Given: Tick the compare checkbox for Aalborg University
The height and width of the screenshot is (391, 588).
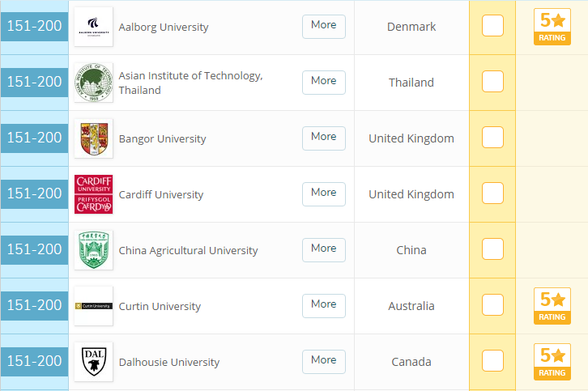Looking at the screenshot, I should (x=492, y=26).
